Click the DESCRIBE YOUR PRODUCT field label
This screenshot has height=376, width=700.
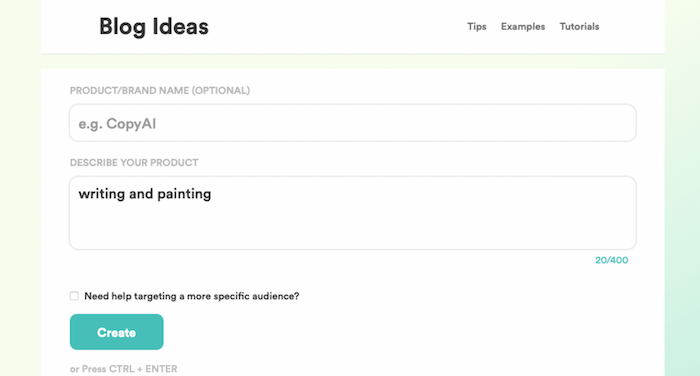click(x=134, y=163)
